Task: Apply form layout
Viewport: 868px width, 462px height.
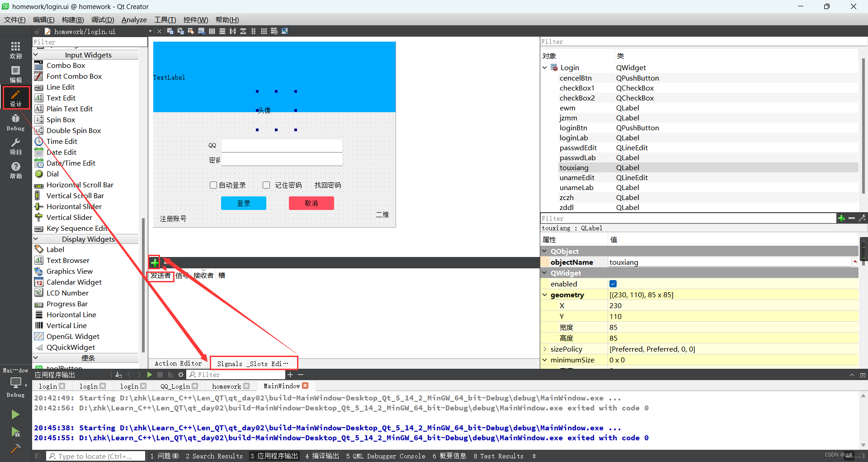Action: pos(253,31)
